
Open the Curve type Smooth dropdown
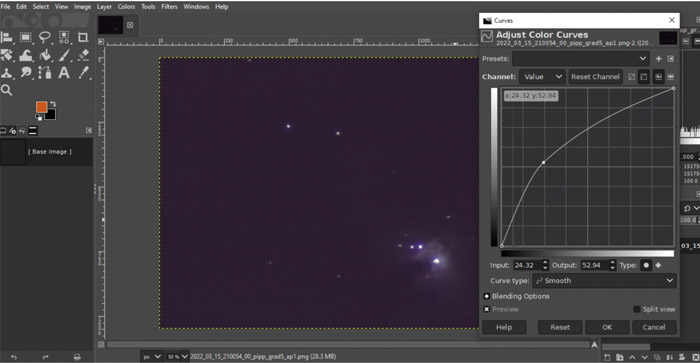(604, 281)
